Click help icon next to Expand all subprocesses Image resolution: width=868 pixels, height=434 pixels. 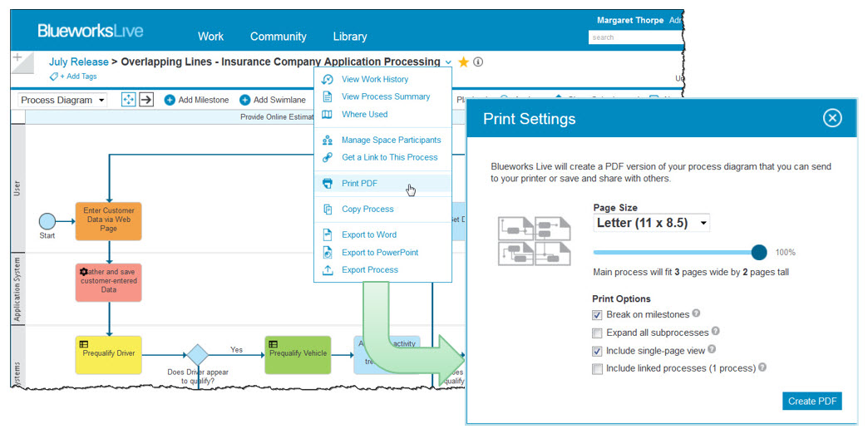[x=716, y=332]
